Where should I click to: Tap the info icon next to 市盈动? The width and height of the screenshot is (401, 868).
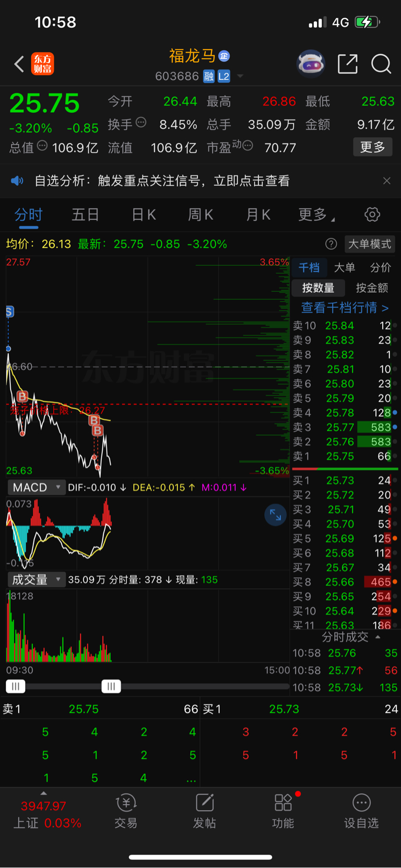click(x=248, y=146)
